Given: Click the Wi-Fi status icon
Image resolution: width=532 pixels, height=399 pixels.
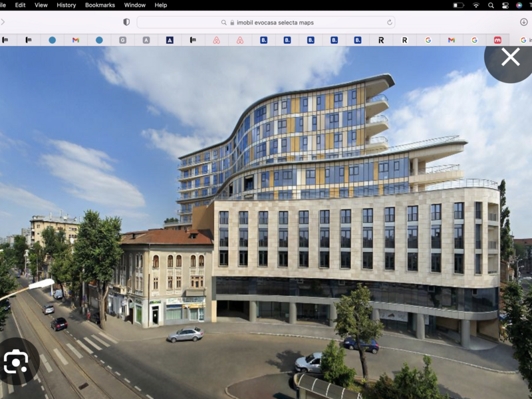Looking at the screenshot, I should coord(476,5).
